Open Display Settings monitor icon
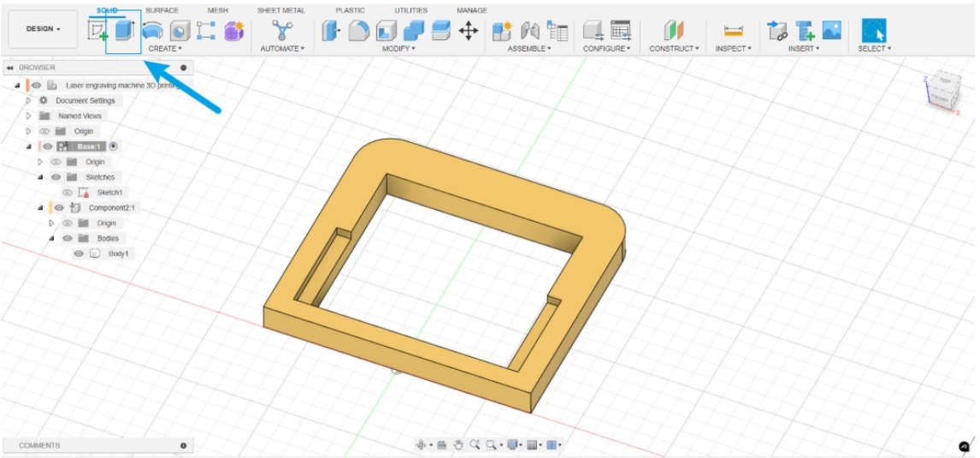Screen dimensions: 980x458 (x=513, y=445)
